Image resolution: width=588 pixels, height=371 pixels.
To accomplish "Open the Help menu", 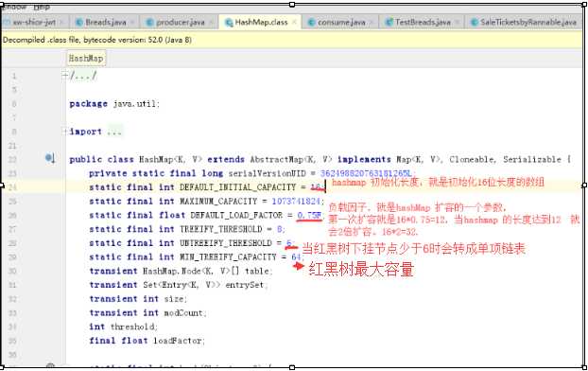I will 42,7.
